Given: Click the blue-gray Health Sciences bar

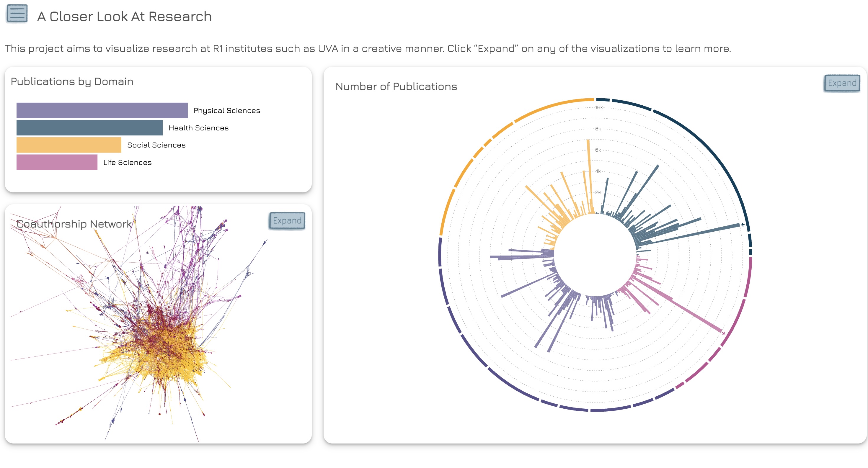Looking at the screenshot, I should pyautogui.click(x=90, y=128).
